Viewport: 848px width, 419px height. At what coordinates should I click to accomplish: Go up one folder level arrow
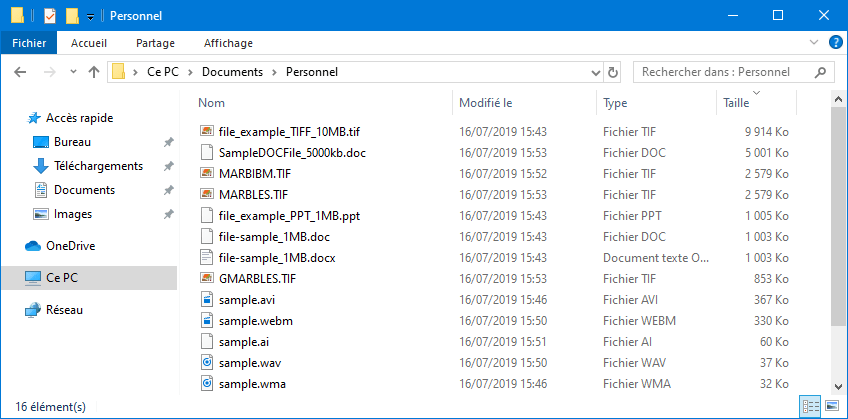point(94,72)
